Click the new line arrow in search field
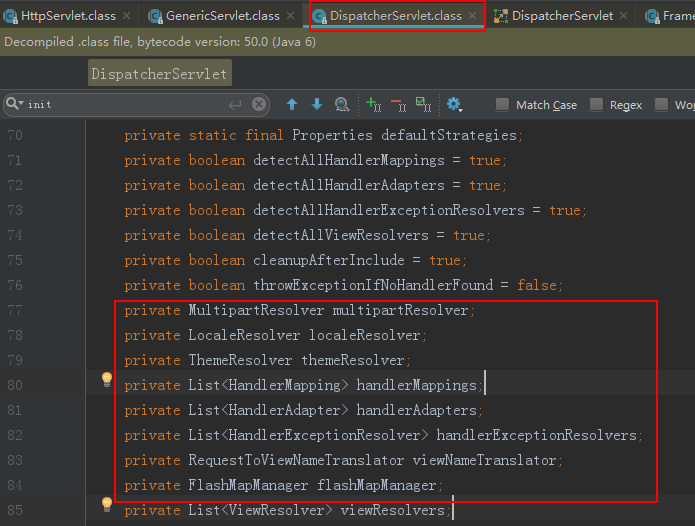This screenshot has width=695, height=526. [235, 105]
